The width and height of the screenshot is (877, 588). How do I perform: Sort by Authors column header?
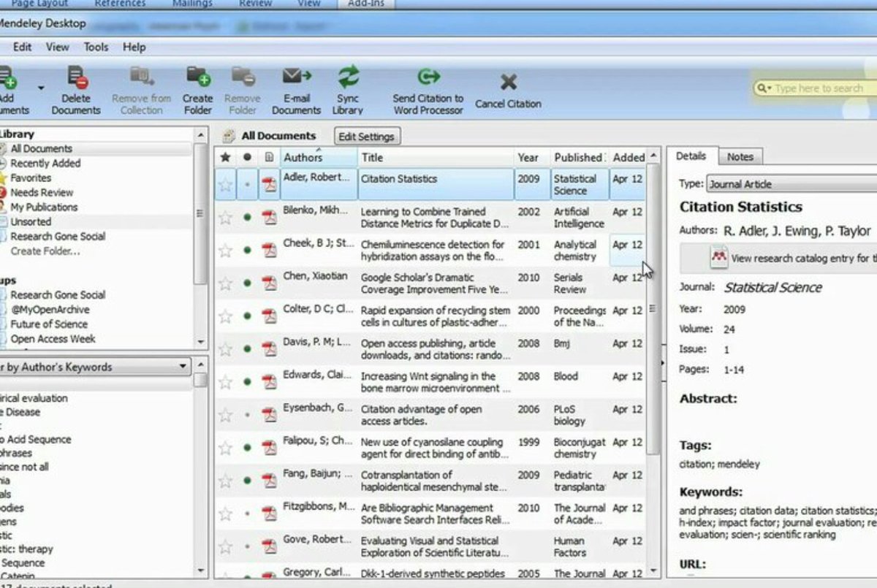pyautogui.click(x=319, y=157)
